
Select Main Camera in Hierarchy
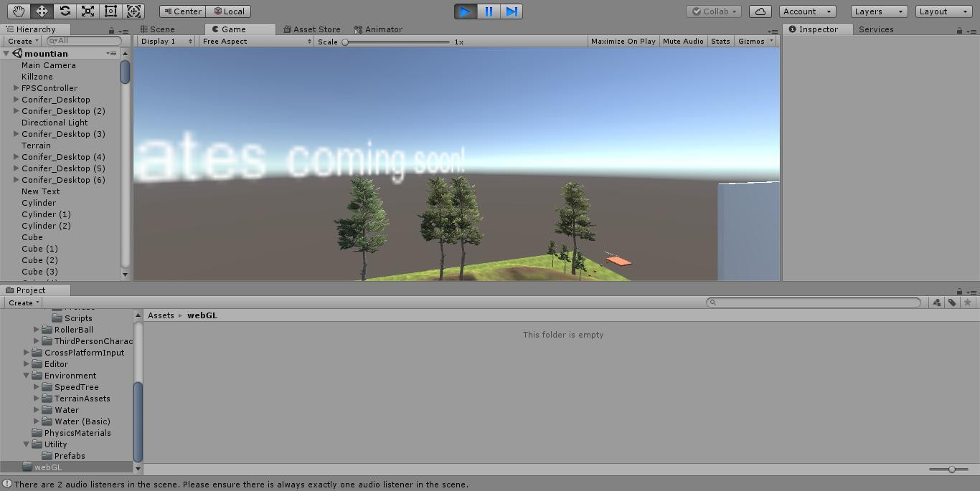point(48,65)
